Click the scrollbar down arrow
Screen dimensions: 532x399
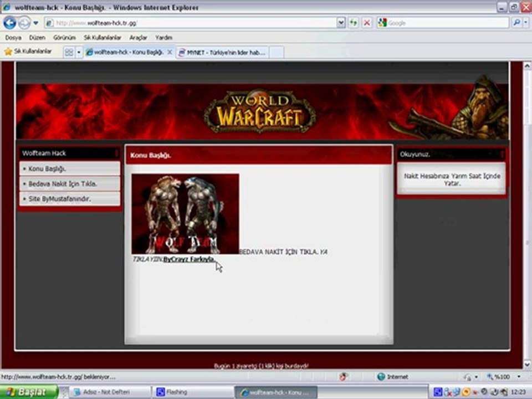(527, 365)
